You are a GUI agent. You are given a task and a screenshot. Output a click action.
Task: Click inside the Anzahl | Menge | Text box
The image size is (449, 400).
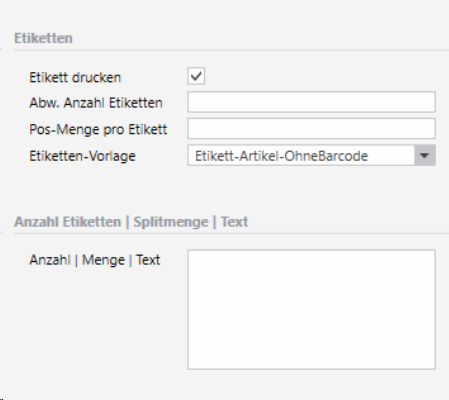(x=311, y=310)
